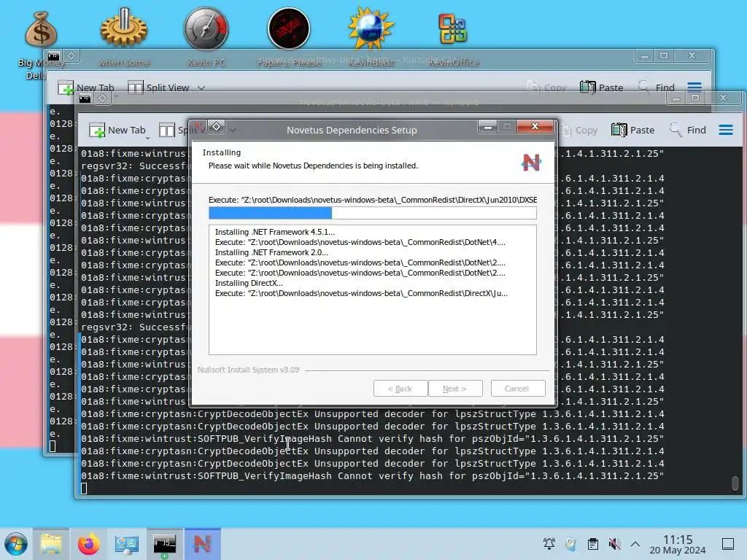Select the 'Installing .NET Framework 4.5.1...' line

point(275,232)
